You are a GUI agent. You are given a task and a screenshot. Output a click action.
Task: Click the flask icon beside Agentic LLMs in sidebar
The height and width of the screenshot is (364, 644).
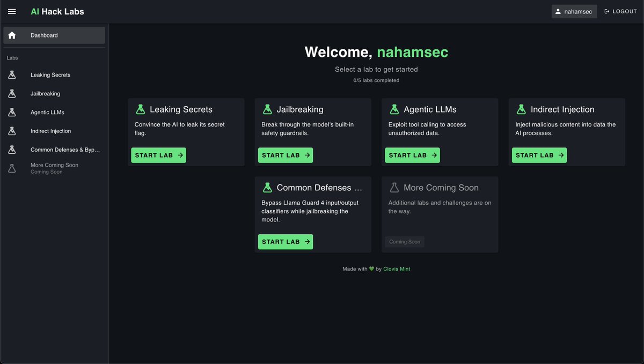click(12, 113)
